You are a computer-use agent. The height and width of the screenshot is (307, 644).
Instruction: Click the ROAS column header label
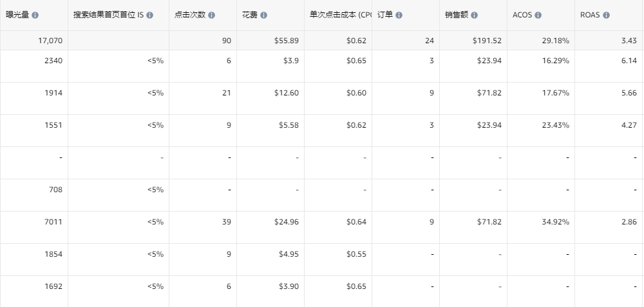pyautogui.click(x=589, y=15)
